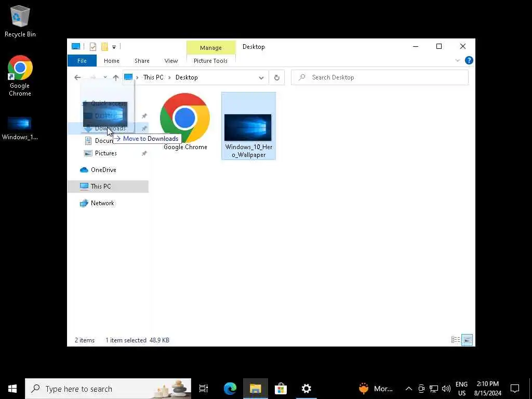Image resolution: width=532 pixels, height=399 pixels.
Task: Click the Meet Now tray icon
Action: [421, 389]
